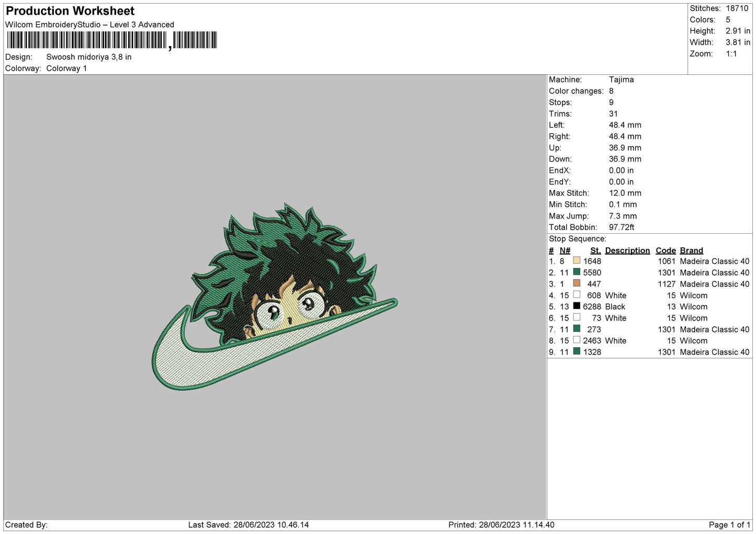Image resolution: width=756 pixels, height=534 pixels.
Task: Click the Code column header
Action: click(665, 251)
